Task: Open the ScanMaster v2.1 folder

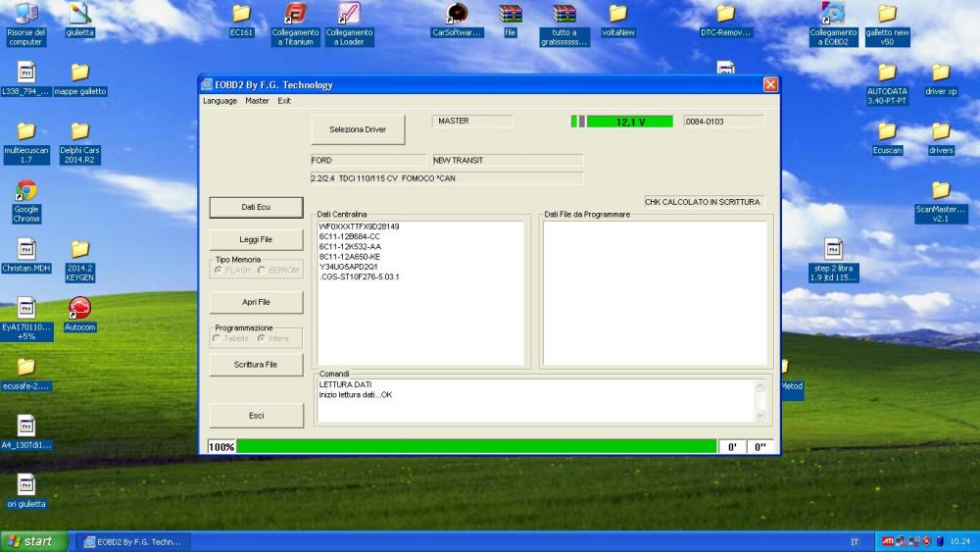Action: coord(941,202)
